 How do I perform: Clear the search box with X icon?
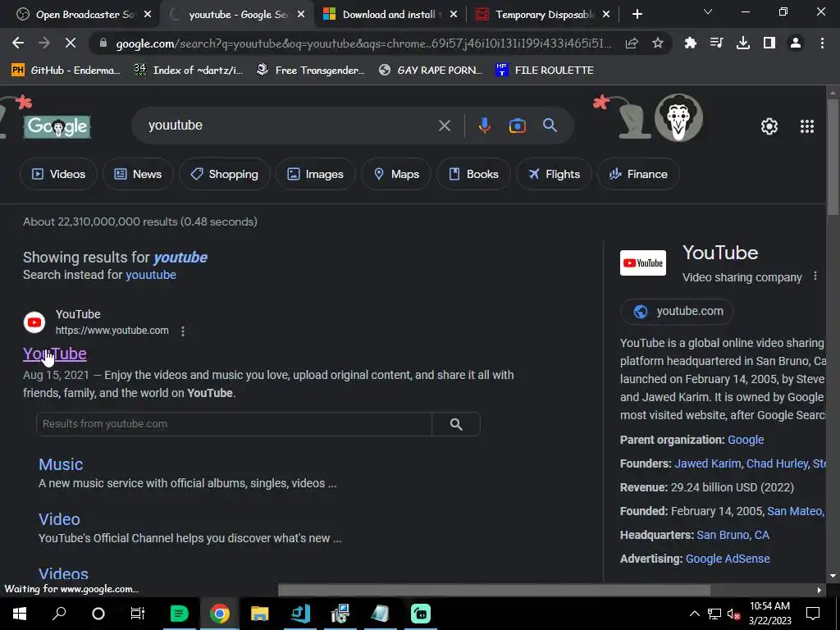[444, 126]
